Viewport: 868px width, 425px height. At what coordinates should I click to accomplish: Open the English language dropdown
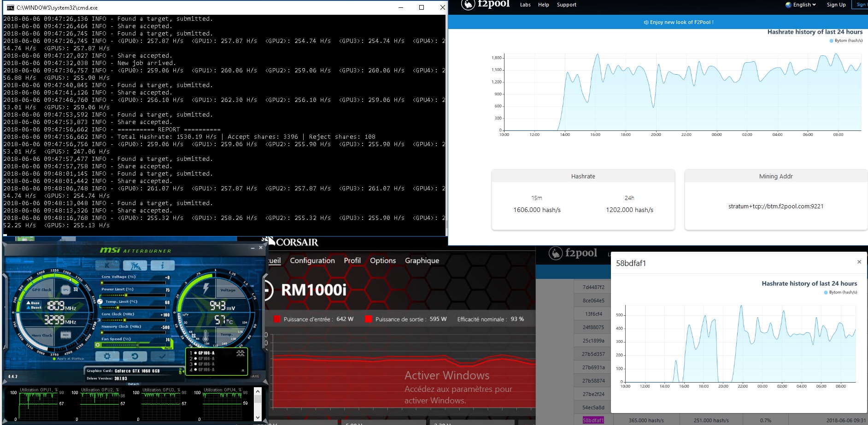coord(804,5)
